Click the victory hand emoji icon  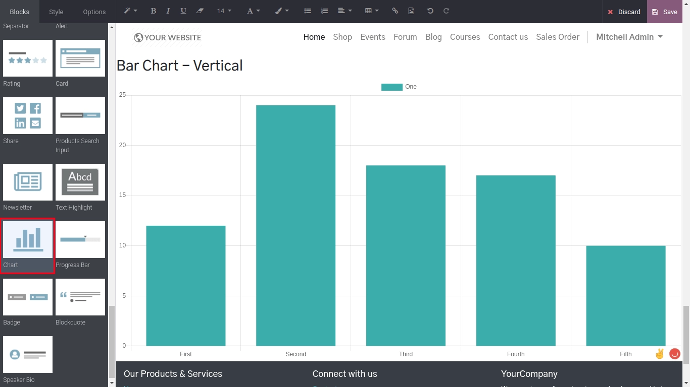[x=659, y=354]
